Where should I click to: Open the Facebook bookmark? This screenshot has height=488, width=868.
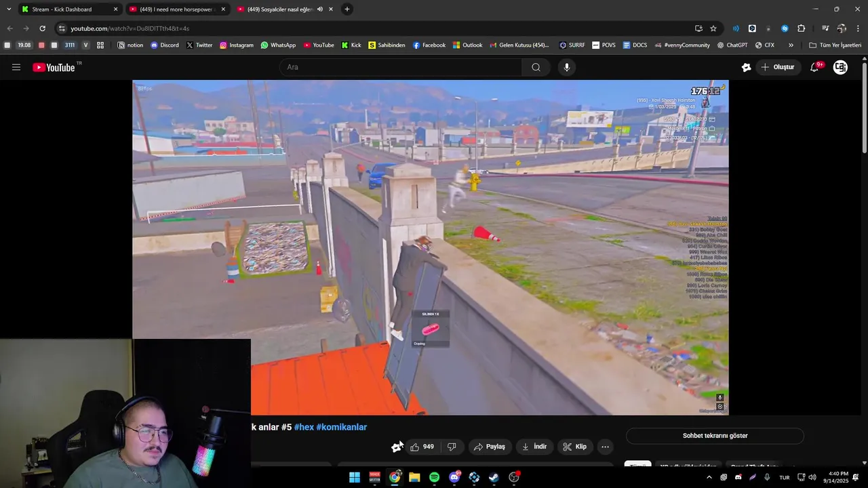429,45
